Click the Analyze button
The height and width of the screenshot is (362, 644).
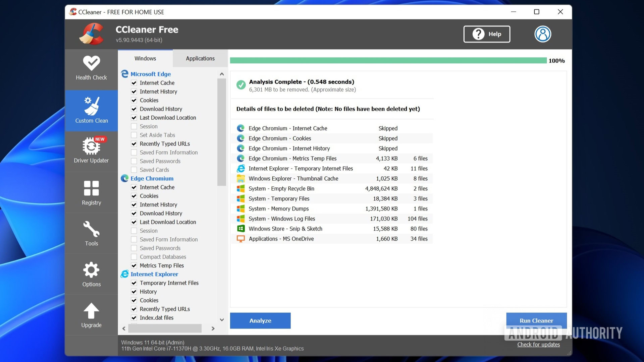click(x=260, y=321)
